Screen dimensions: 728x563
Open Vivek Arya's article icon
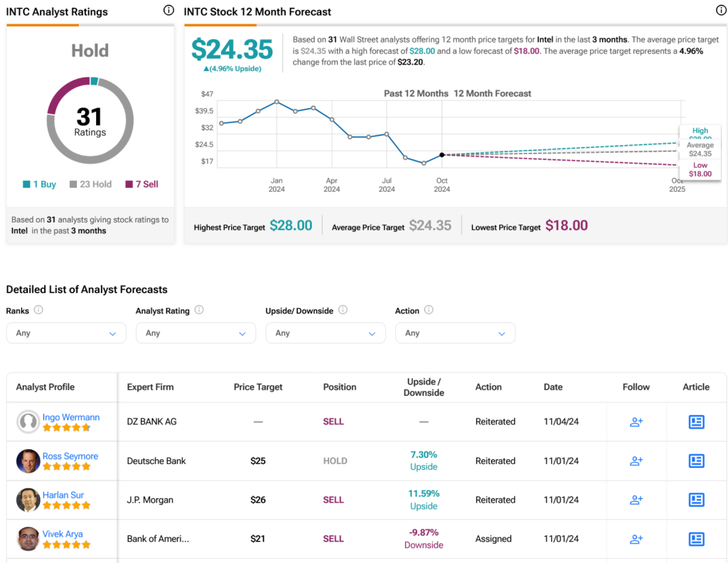point(696,539)
